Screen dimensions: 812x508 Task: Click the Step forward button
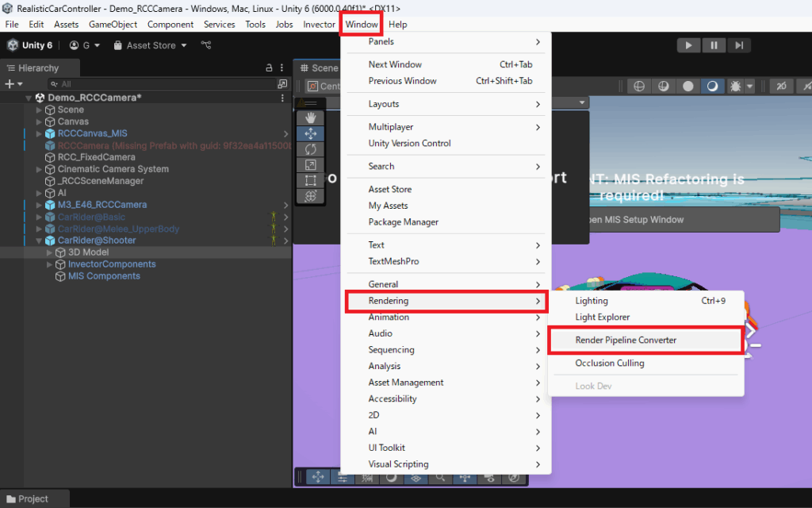[x=739, y=45]
